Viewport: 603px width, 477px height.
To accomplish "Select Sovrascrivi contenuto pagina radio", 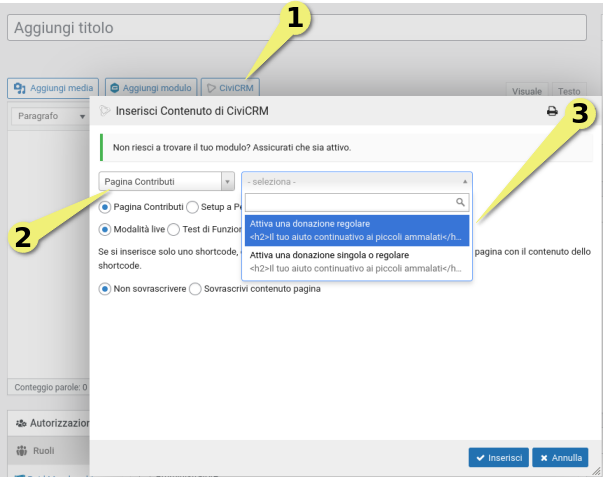I will (195, 289).
